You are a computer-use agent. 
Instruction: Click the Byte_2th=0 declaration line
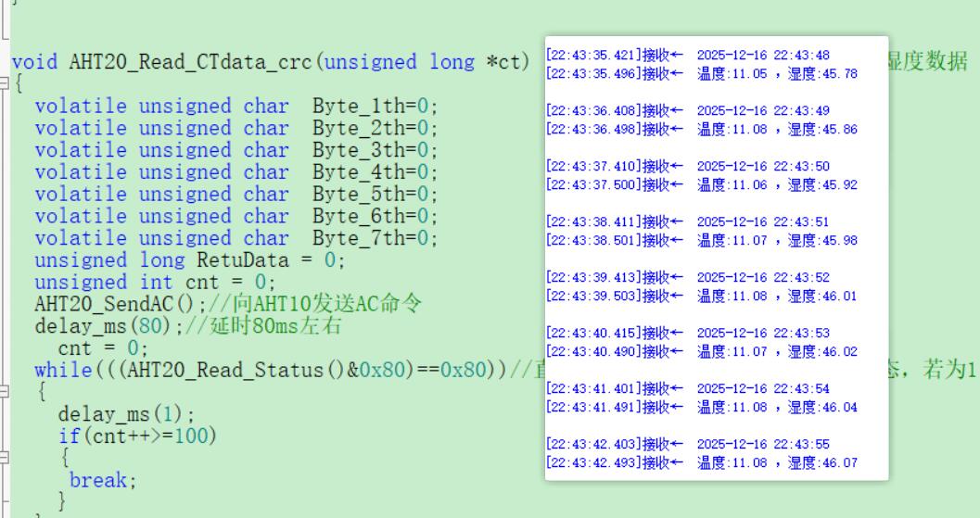pos(236,128)
